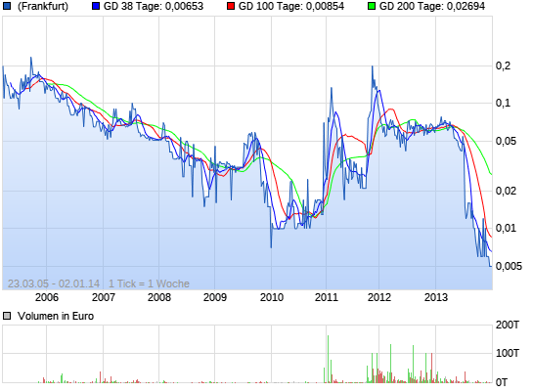533x392 pixels.
Task: Click the 2011 x-axis year label
Action: [327, 297]
